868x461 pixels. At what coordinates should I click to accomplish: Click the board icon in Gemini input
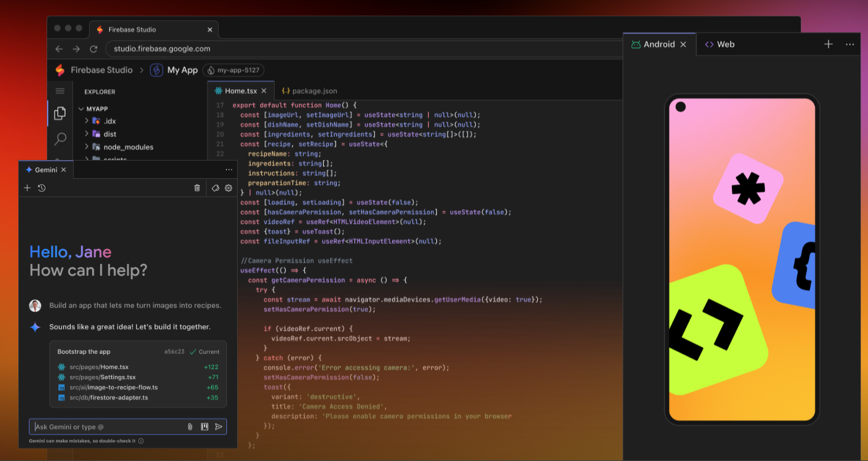click(x=205, y=427)
